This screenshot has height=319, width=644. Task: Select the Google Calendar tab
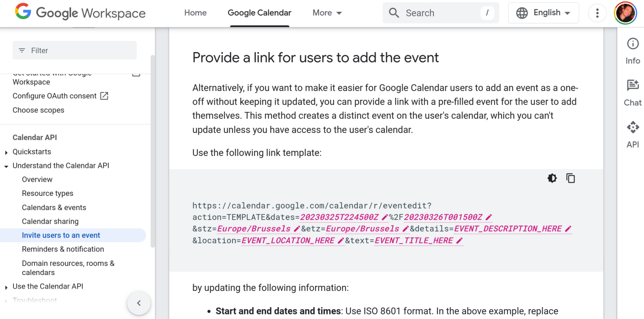tap(260, 13)
